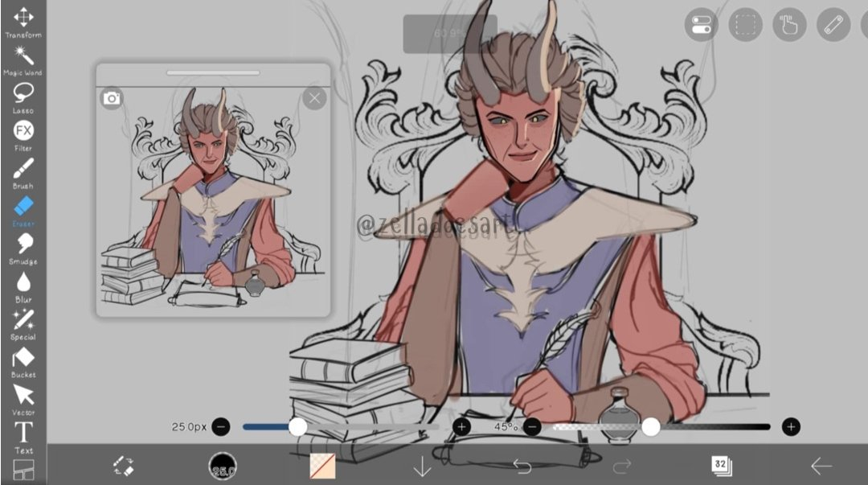The width and height of the screenshot is (868, 485).
Task: Click the undo arrow
Action: click(522, 466)
